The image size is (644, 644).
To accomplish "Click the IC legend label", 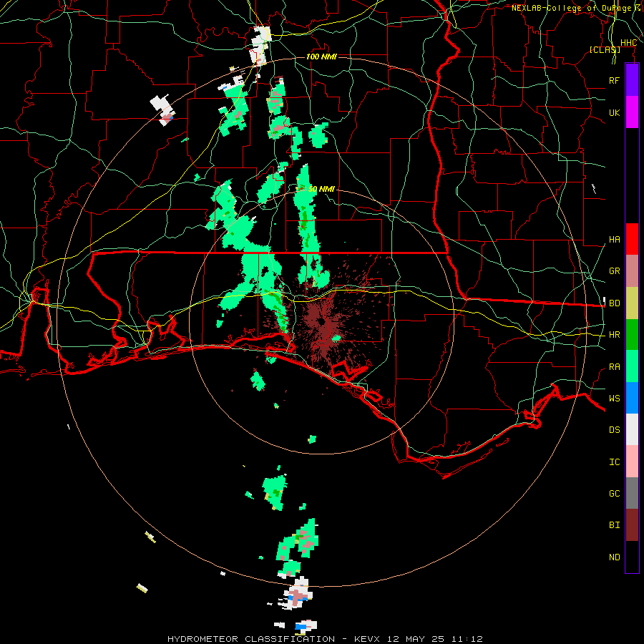I will [x=615, y=462].
